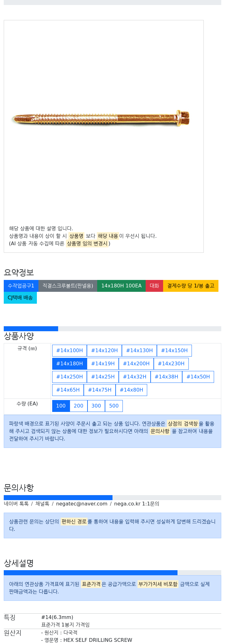Screen dimensions: 225x644
Task: Click the 수작업공구1 category tag
Action: 21,286
